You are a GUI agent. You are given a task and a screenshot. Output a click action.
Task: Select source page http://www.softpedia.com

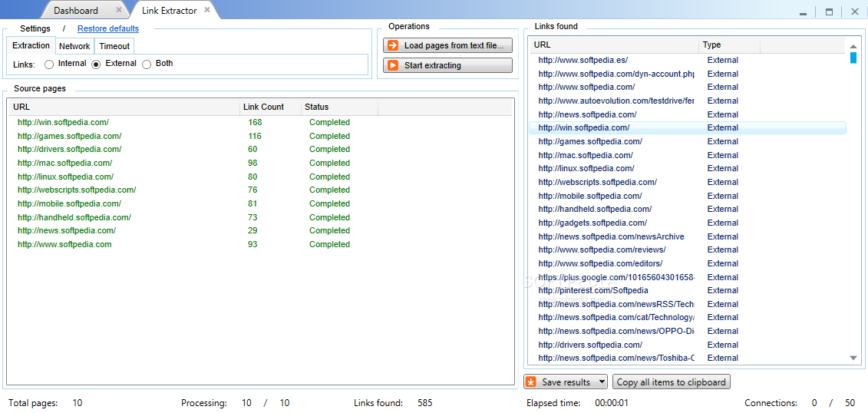[64, 244]
